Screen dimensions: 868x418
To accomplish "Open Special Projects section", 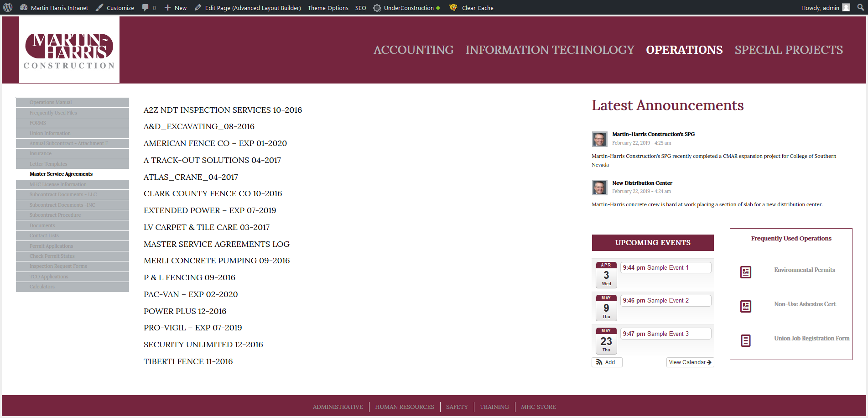I will tap(789, 50).
